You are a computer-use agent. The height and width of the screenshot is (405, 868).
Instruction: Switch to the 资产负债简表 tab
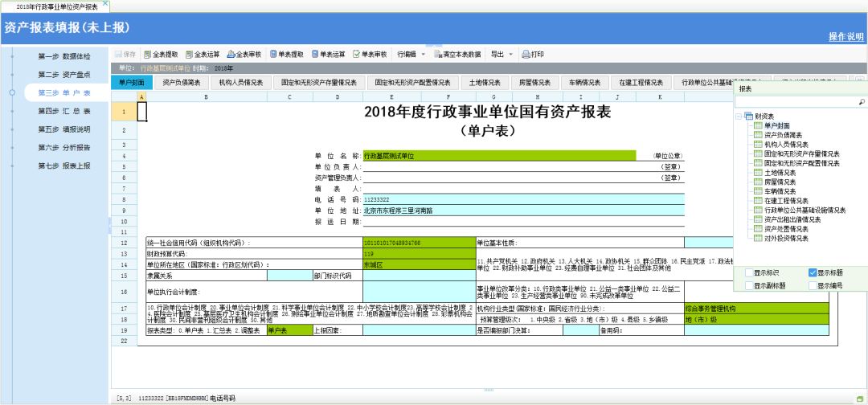(181, 83)
